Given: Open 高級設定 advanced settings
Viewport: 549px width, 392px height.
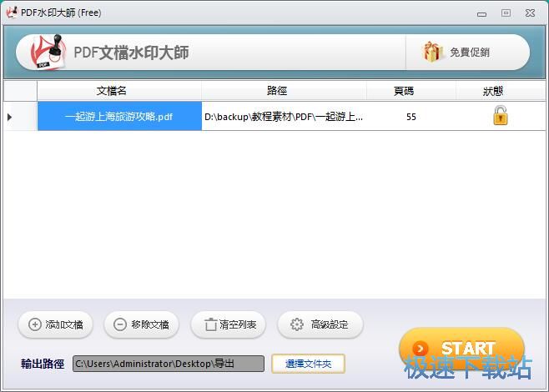Looking at the screenshot, I should (x=320, y=324).
